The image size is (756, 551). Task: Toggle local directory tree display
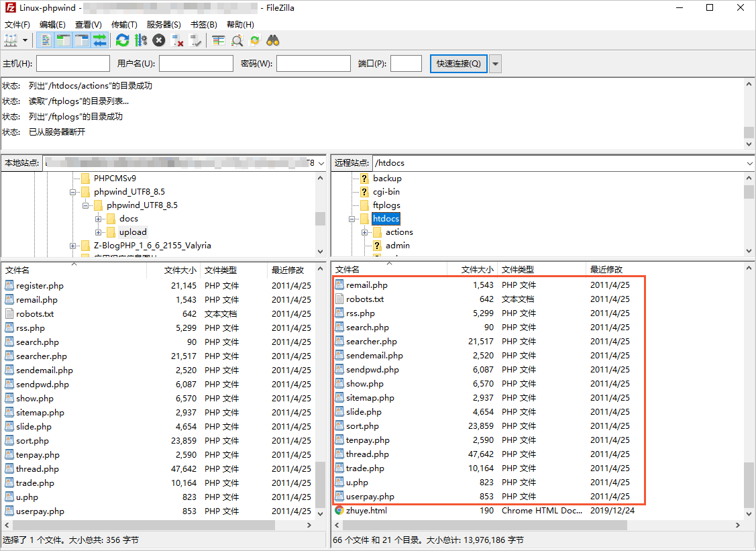coord(63,40)
